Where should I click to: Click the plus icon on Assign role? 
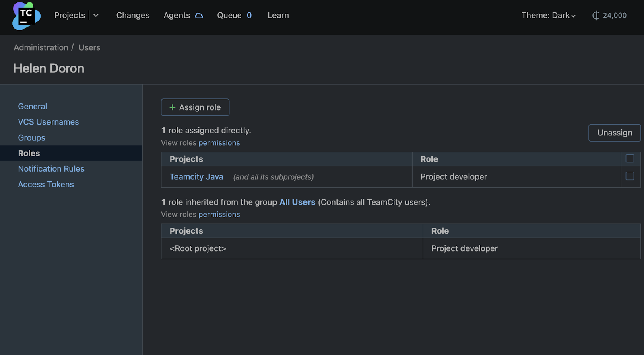(x=173, y=107)
